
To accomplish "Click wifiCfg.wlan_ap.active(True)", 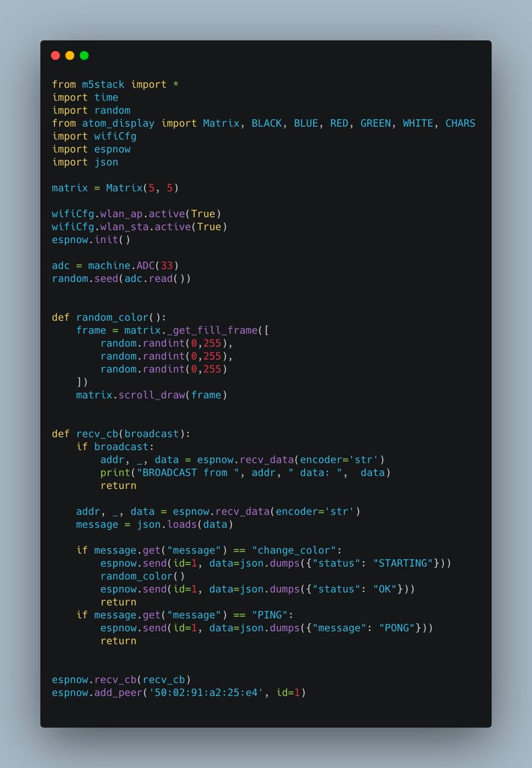I will tap(137, 214).
